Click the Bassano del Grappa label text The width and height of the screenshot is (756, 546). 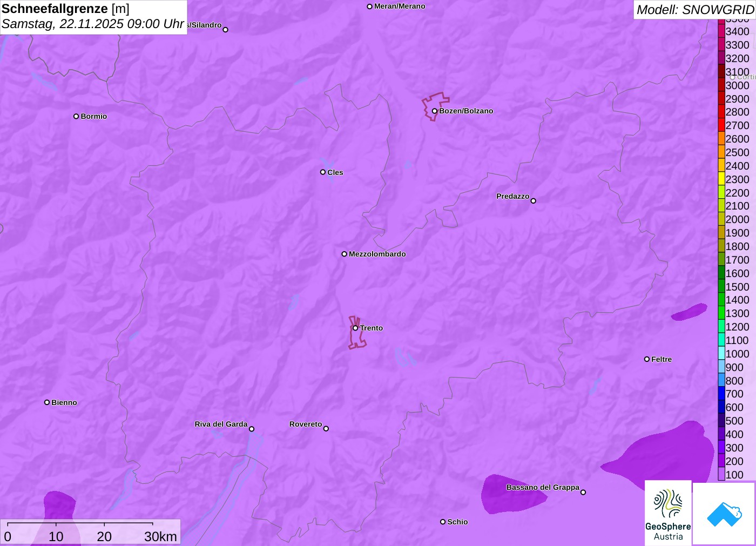coord(543,487)
